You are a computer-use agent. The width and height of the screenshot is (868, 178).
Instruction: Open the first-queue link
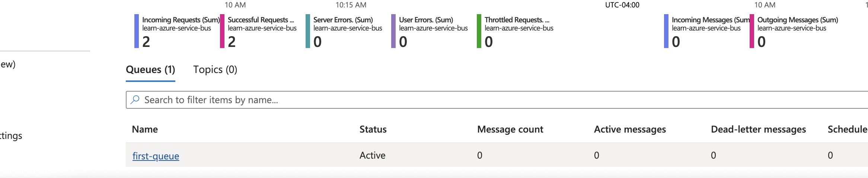(x=156, y=156)
